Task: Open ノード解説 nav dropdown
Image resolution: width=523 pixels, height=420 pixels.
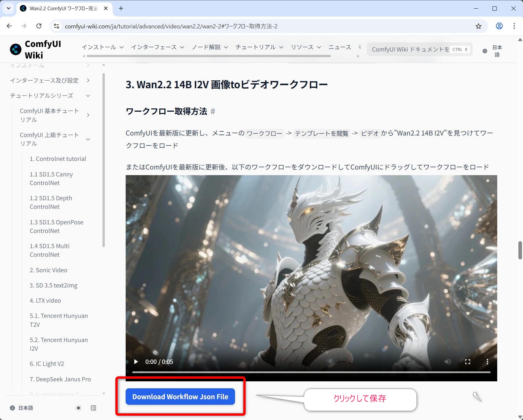Action: 210,47
